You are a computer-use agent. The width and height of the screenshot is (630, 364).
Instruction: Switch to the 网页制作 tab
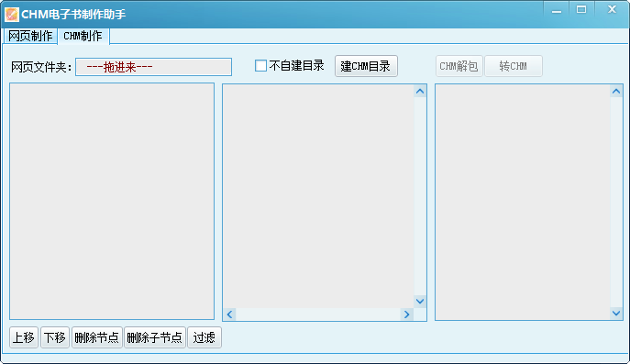click(x=30, y=36)
